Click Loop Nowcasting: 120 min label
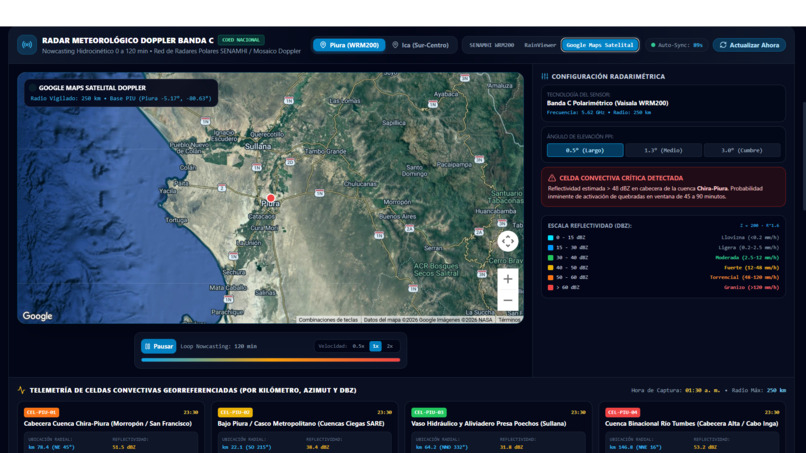The width and height of the screenshot is (806, 453). (218, 346)
